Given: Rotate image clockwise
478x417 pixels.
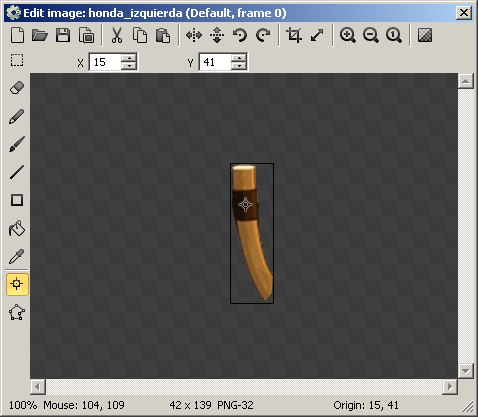Looking at the screenshot, I should pos(263,35).
